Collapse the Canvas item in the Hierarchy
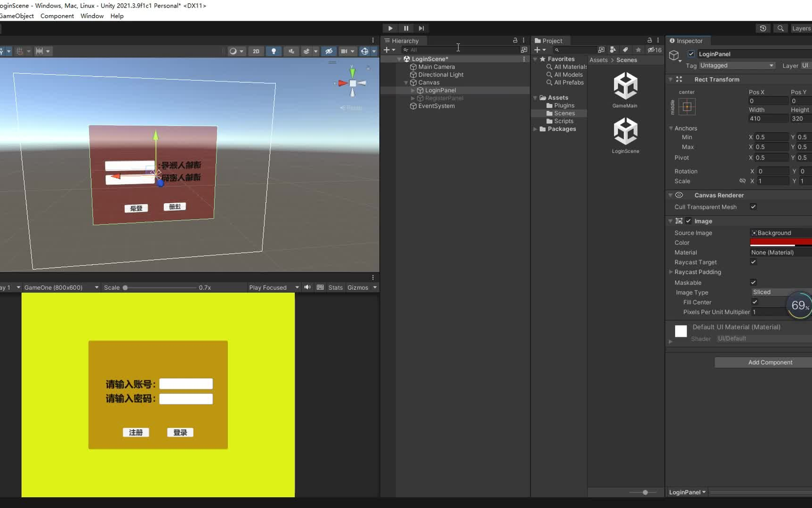The image size is (812, 508). click(x=406, y=82)
